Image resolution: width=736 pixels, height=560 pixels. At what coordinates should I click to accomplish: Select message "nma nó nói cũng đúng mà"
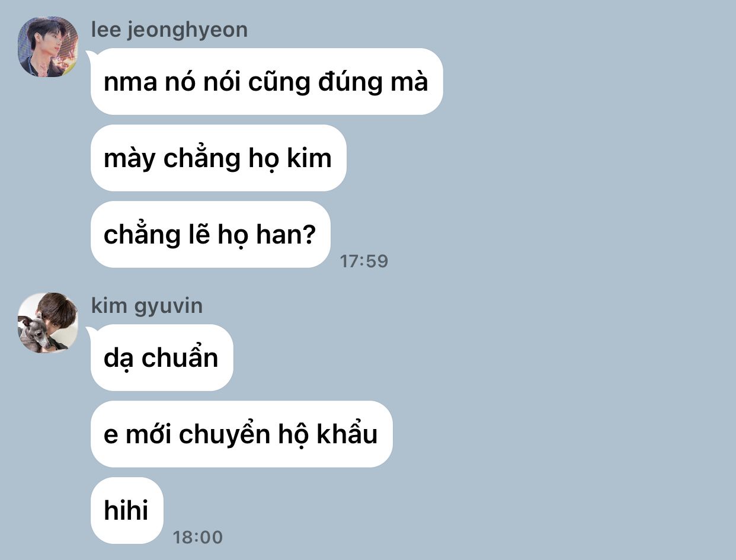[x=267, y=81]
